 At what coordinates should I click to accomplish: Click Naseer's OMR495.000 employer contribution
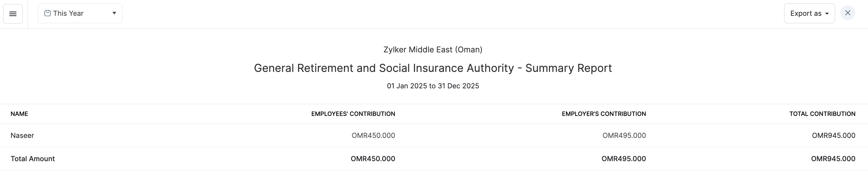point(624,135)
